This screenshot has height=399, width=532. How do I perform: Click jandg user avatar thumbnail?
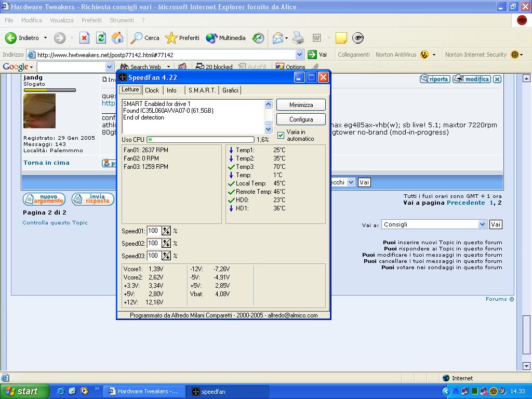tap(39, 111)
